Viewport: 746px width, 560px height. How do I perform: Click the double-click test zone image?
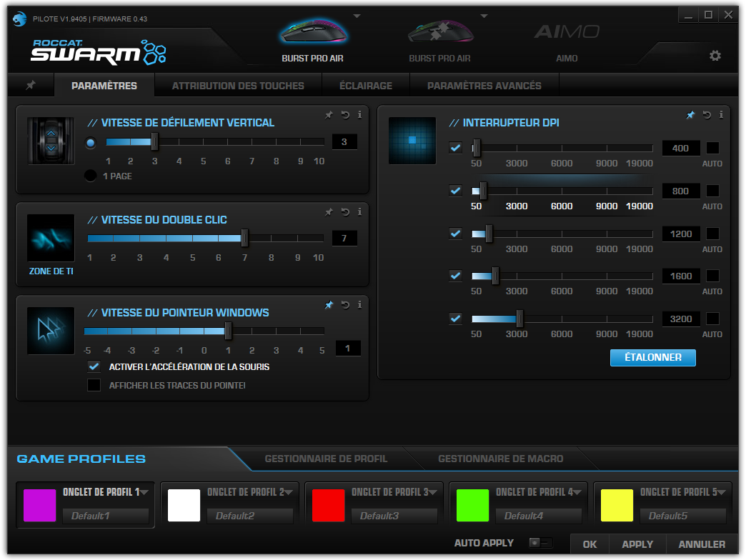click(x=51, y=238)
